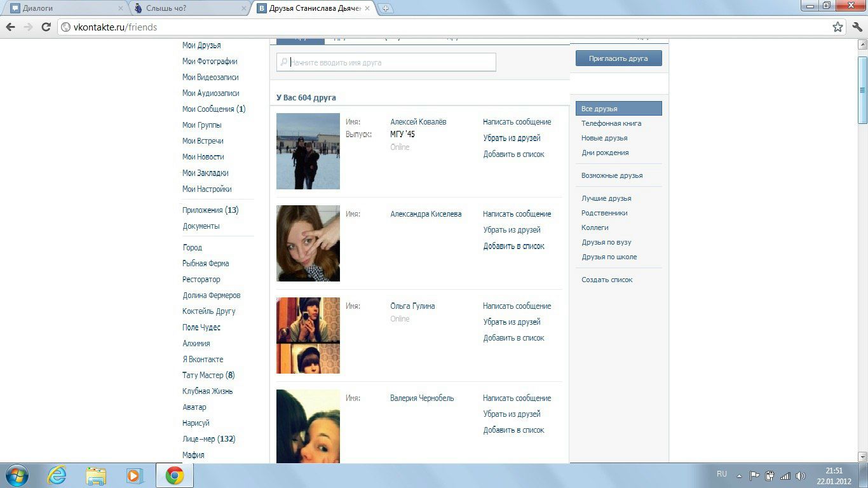Click the magnifier icon in friend search
This screenshot has width=868, height=488.
[x=283, y=62]
